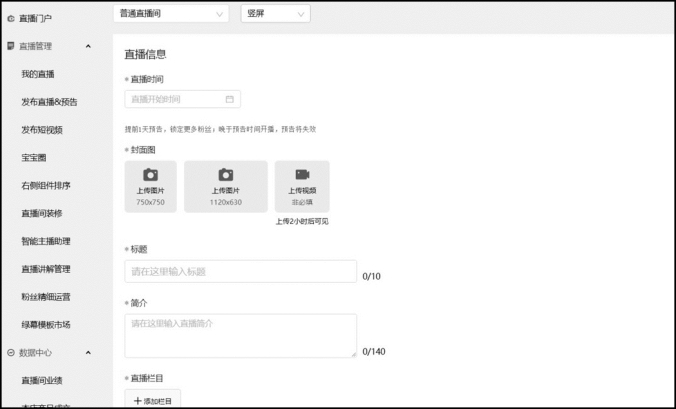Screen dimensions: 676x409
Task: Select 发布短视频 menu item
Action: point(42,130)
